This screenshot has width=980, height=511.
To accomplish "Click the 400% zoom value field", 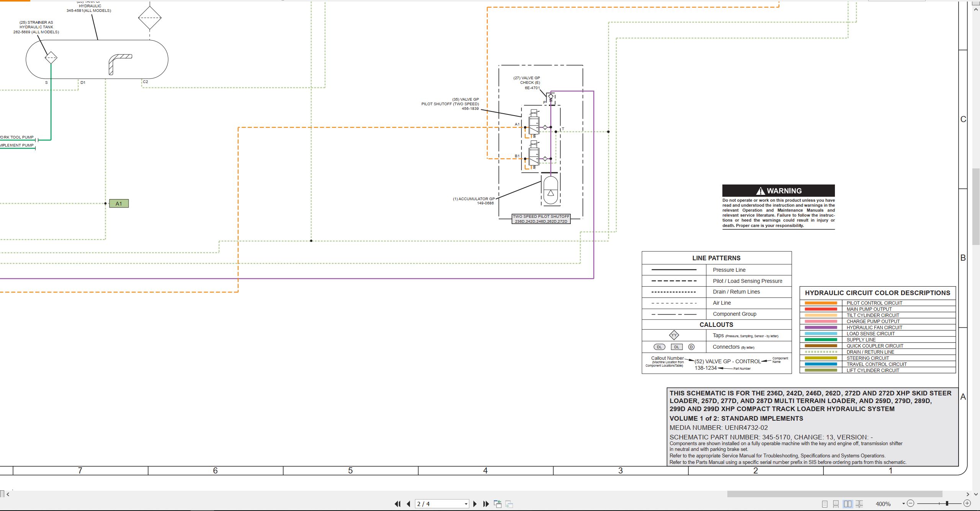I will pyautogui.click(x=883, y=504).
